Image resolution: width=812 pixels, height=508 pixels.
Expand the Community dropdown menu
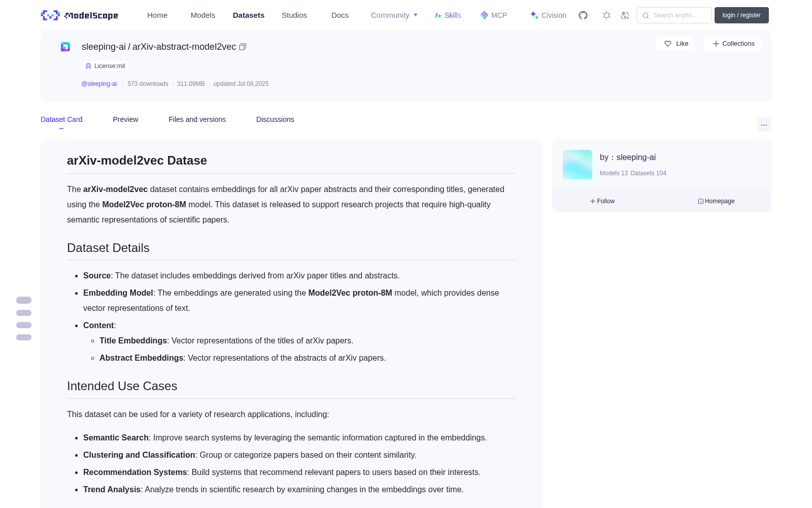point(394,15)
